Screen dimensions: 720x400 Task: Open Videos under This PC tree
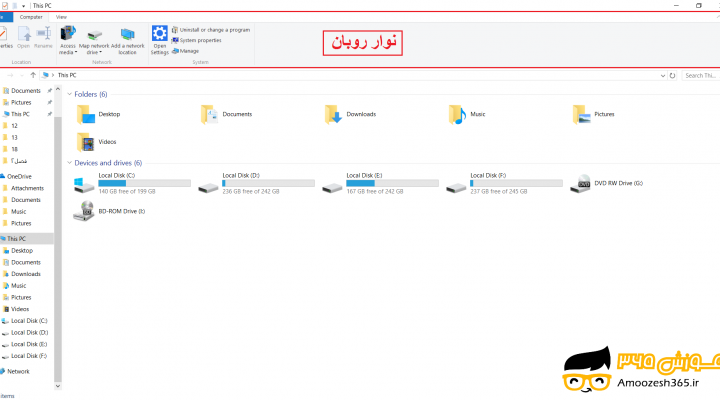20,309
